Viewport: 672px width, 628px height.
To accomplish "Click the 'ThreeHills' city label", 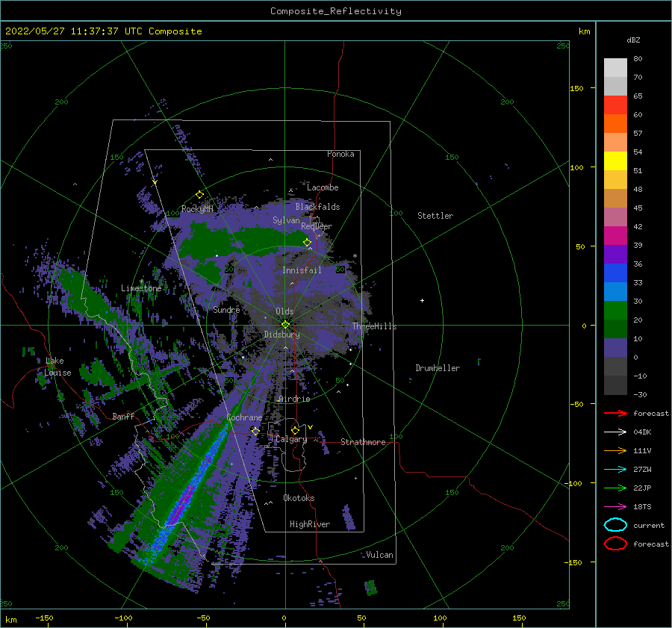I will (375, 326).
